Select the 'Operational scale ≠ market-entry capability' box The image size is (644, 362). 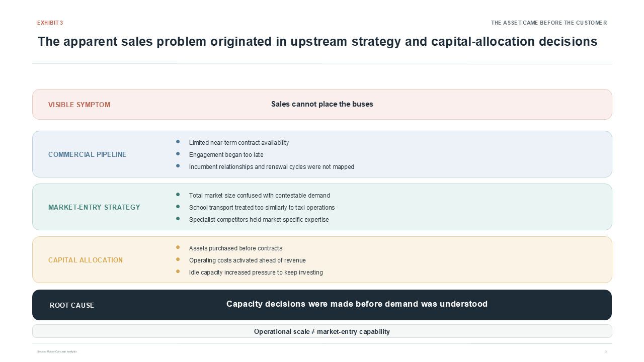(x=322, y=331)
